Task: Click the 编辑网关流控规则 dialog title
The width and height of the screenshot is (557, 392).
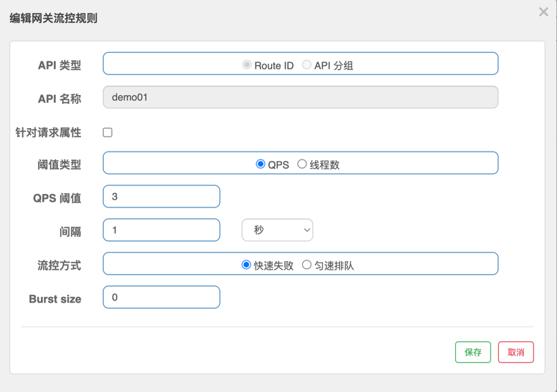Action: point(54,19)
